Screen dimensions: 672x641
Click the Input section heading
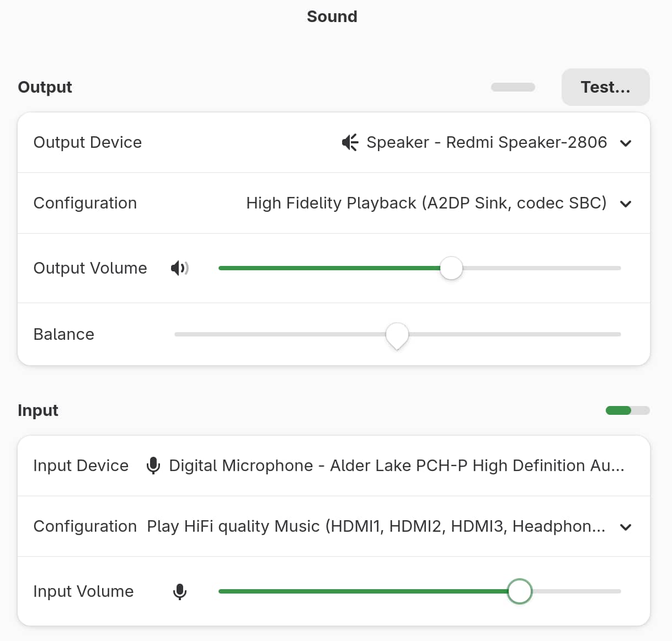[x=38, y=410]
